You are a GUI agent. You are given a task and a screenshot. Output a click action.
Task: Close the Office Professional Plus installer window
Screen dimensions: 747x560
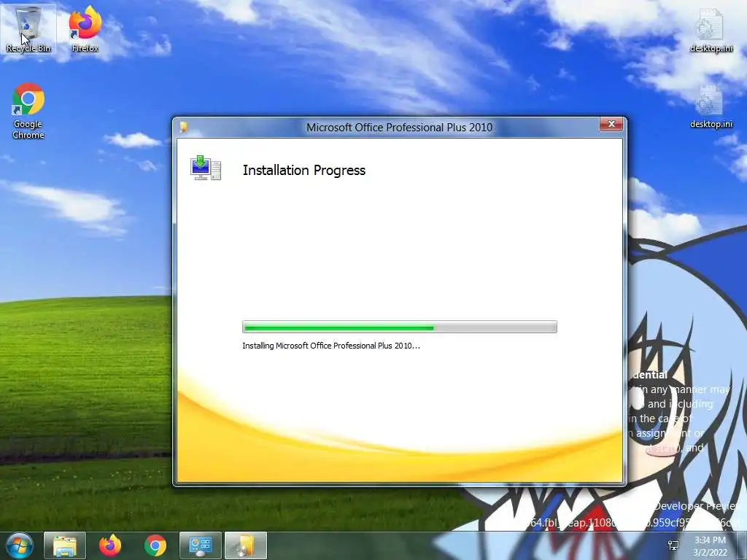[x=611, y=124]
